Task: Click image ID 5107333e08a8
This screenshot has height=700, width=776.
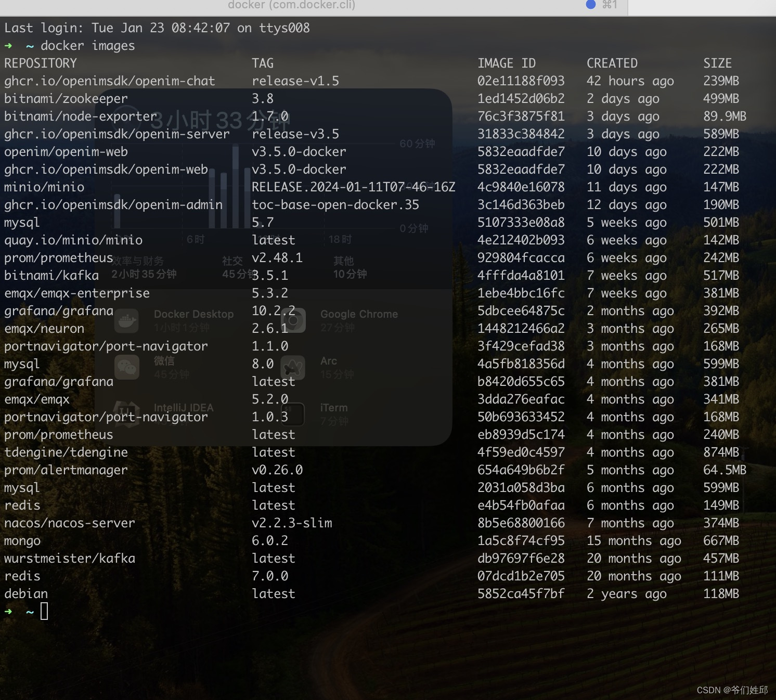Action: [521, 223]
